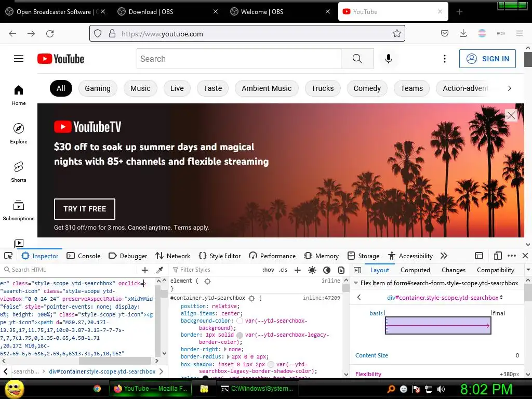Click the SIGN IN button

click(x=487, y=59)
